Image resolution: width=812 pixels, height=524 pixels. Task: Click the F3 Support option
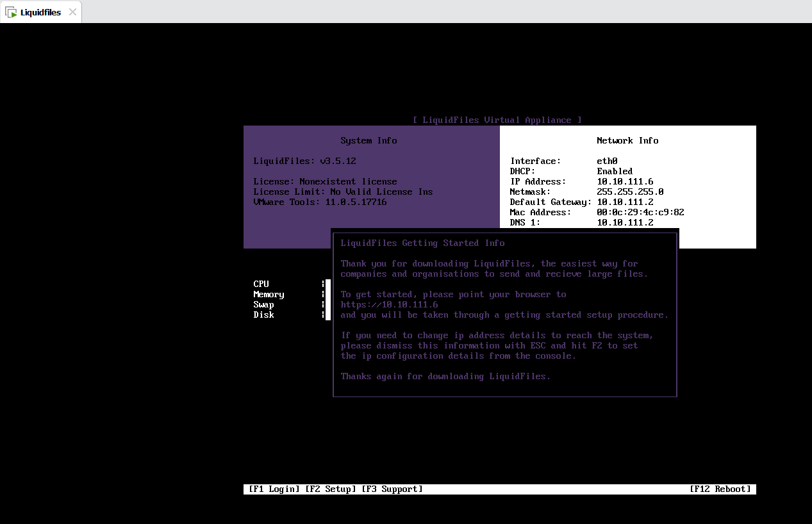click(392, 489)
